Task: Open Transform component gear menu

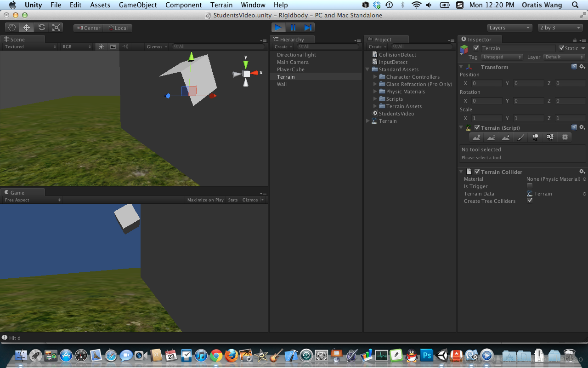Action: coord(582,67)
